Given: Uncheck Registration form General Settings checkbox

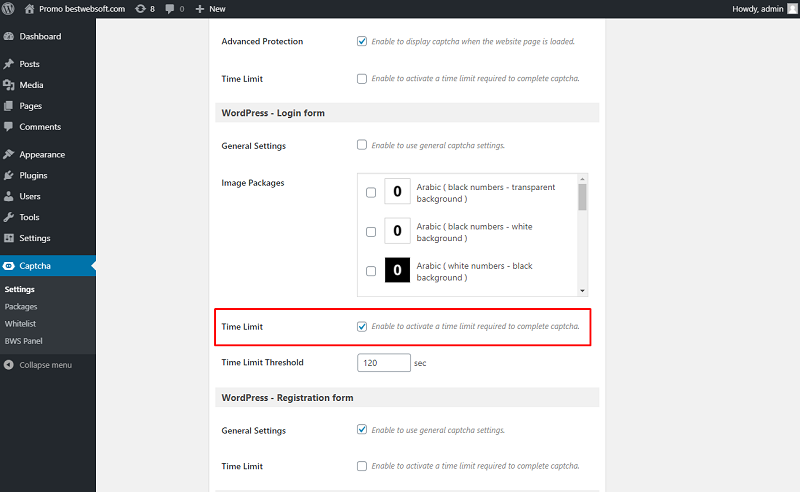Looking at the screenshot, I should coord(362,429).
